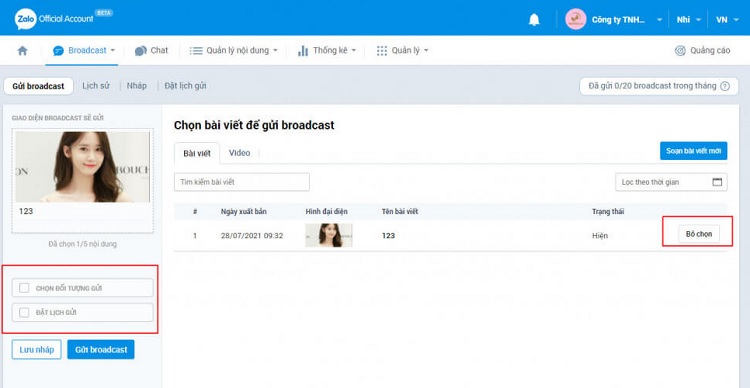Click the date 28/07/2021 09:32

click(252, 235)
